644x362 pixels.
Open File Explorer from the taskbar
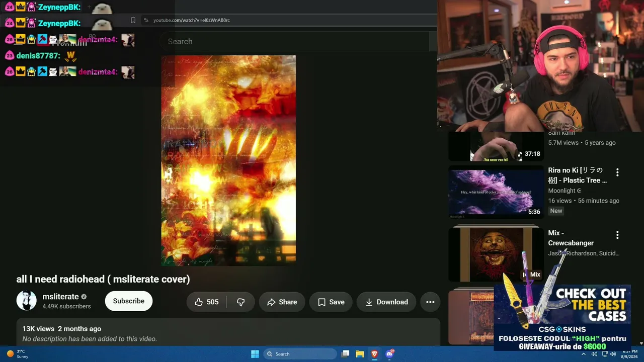[x=360, y=354]
